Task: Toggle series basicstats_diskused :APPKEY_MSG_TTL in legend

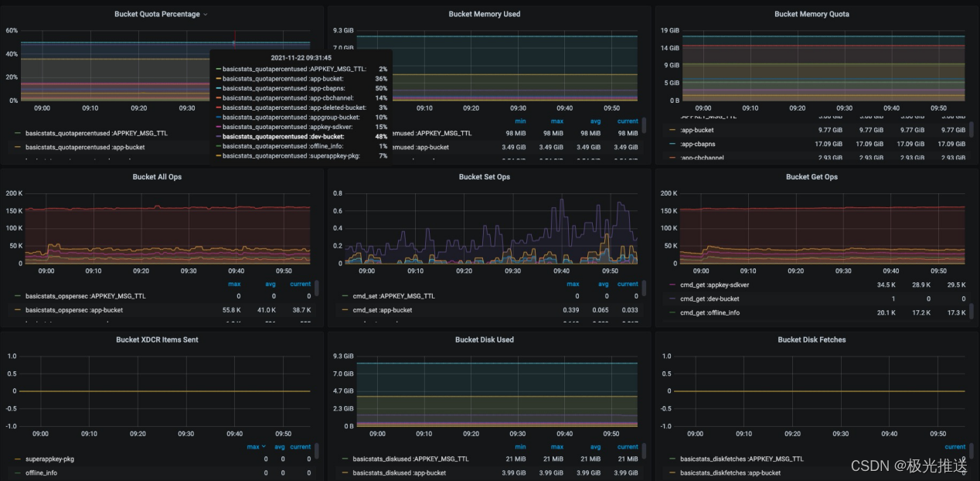Action: [410, 459]
